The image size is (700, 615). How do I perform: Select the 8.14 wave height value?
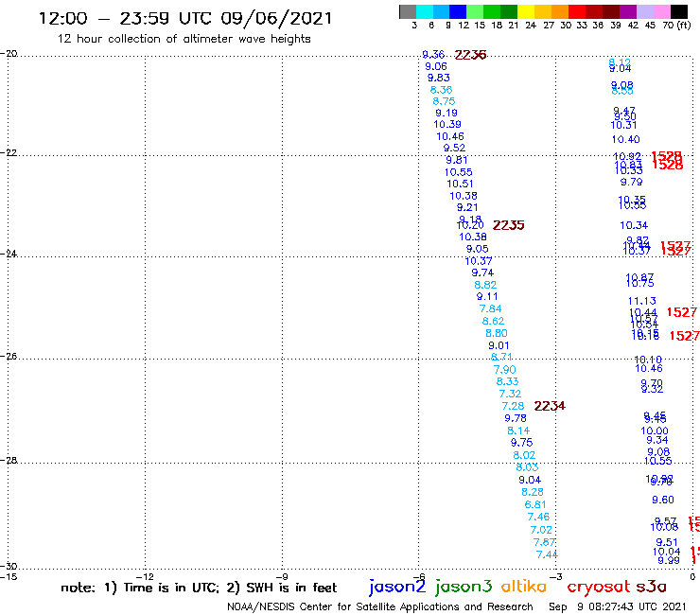(518, 430)
